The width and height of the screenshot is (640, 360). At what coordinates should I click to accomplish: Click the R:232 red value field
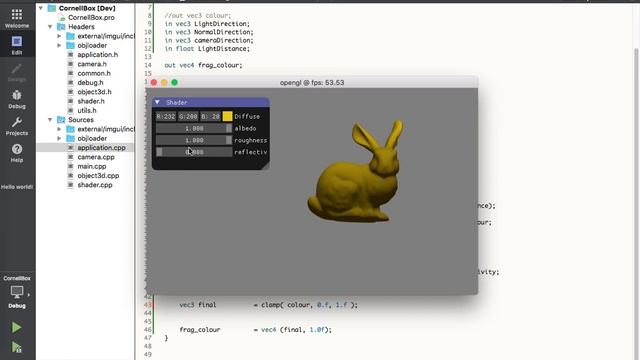tap(166, 116)
